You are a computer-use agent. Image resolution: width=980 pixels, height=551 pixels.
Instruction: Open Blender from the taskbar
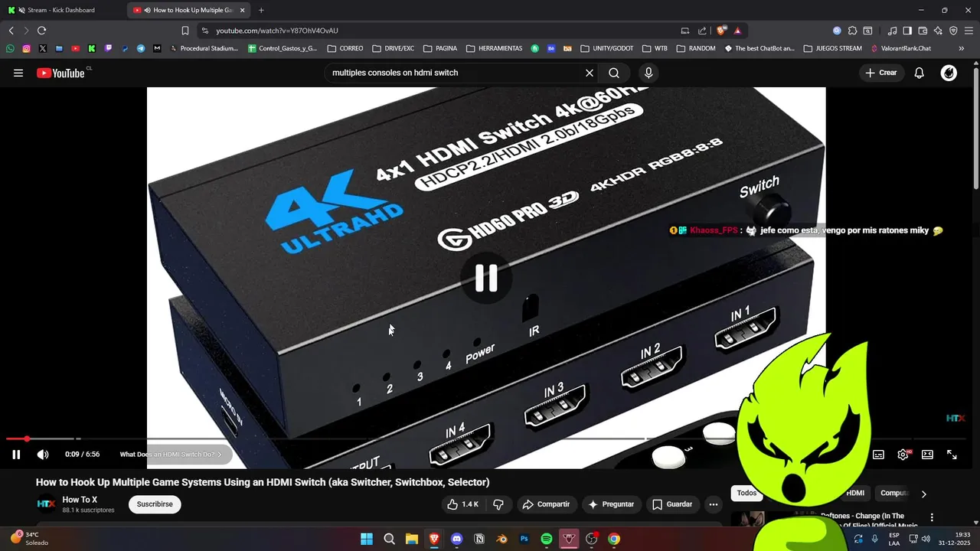pos(501,539)
